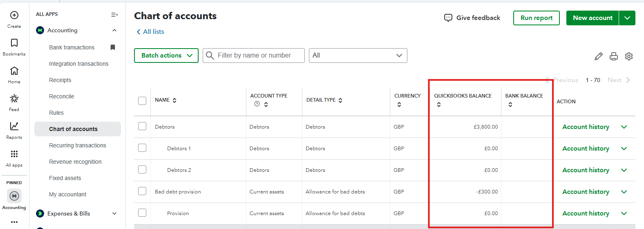Open Reports from left rail

click(x=14, y=127)
